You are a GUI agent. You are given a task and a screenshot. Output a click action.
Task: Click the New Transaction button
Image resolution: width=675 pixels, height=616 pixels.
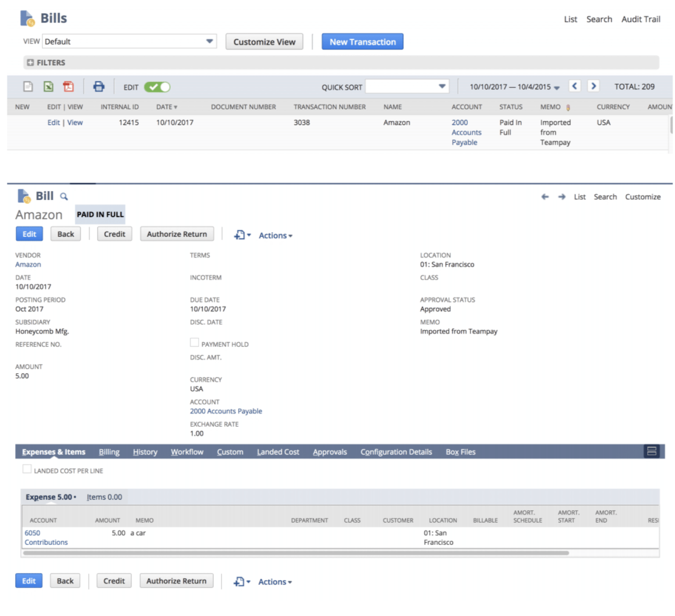pyautogui.click(x=362, y=42)
